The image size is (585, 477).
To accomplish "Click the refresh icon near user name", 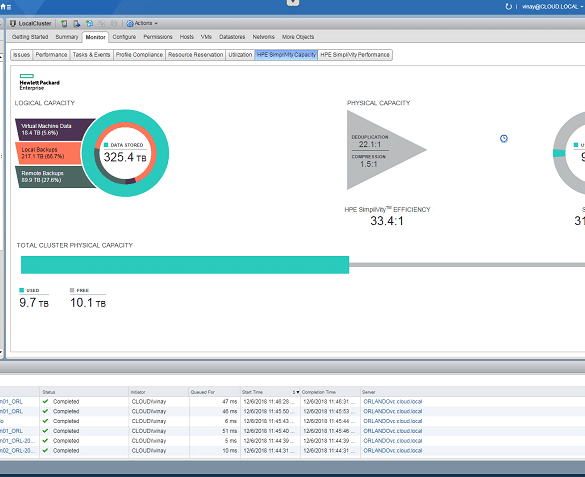I will coord(508,7).
